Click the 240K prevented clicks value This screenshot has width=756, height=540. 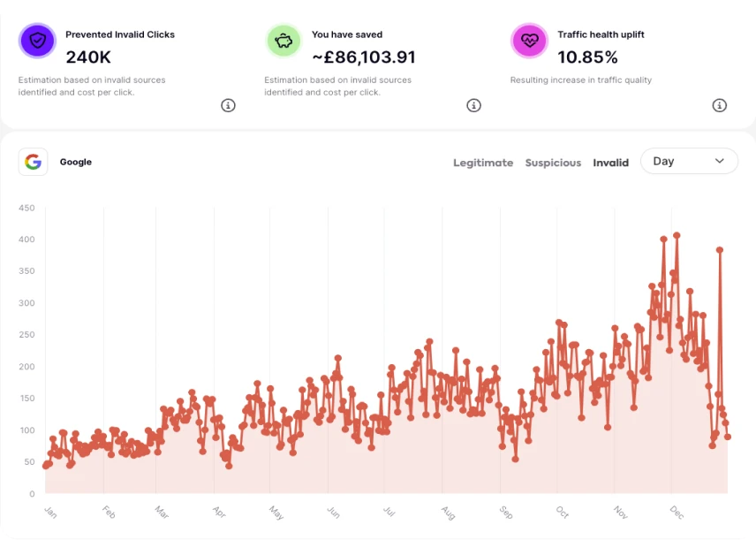(88, 57)
